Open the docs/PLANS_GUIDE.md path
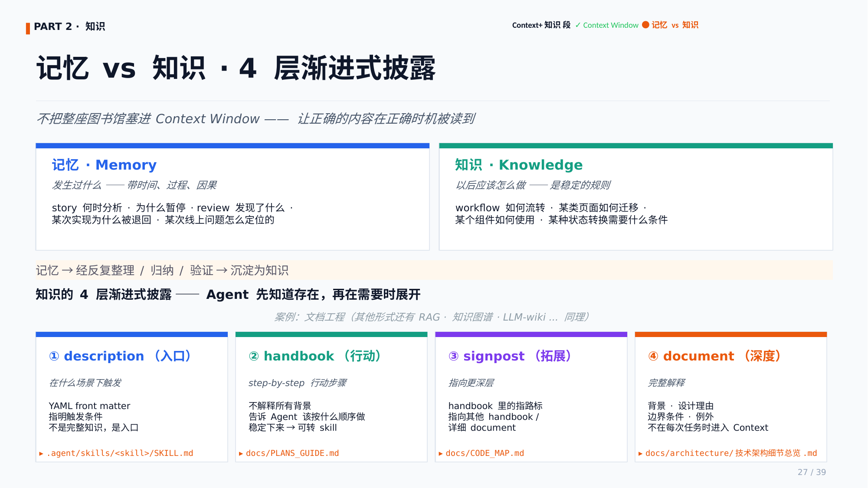Screen dimensions: 868x488 (292, 453)
